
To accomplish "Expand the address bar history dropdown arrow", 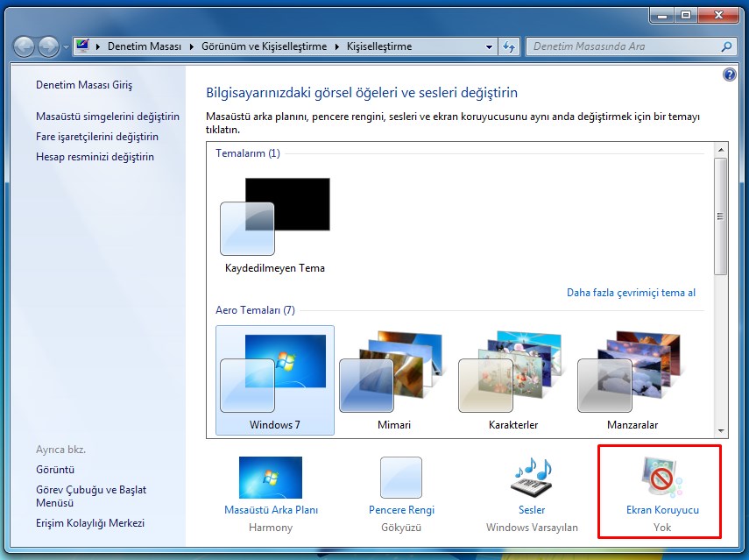I will click(x=490, y=46).
